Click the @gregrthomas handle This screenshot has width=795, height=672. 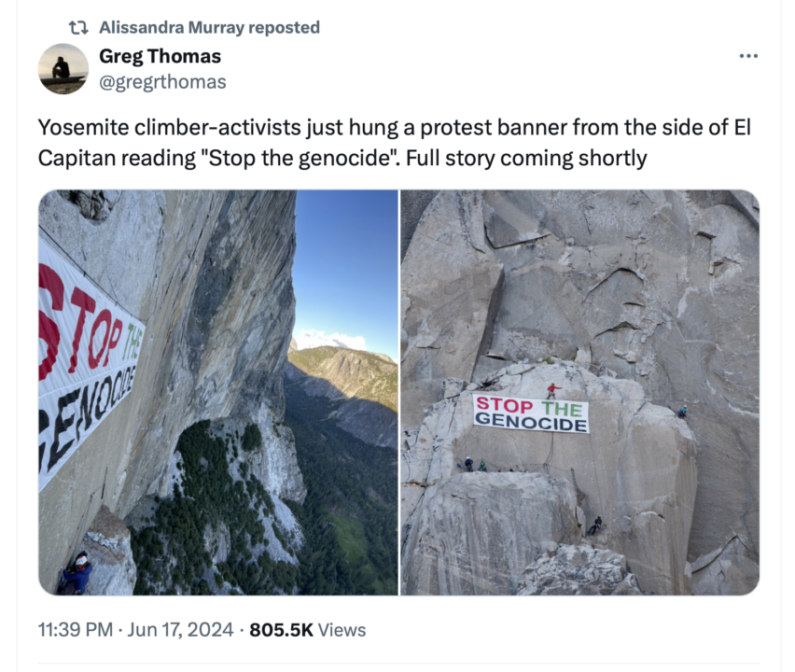[162, 82]
